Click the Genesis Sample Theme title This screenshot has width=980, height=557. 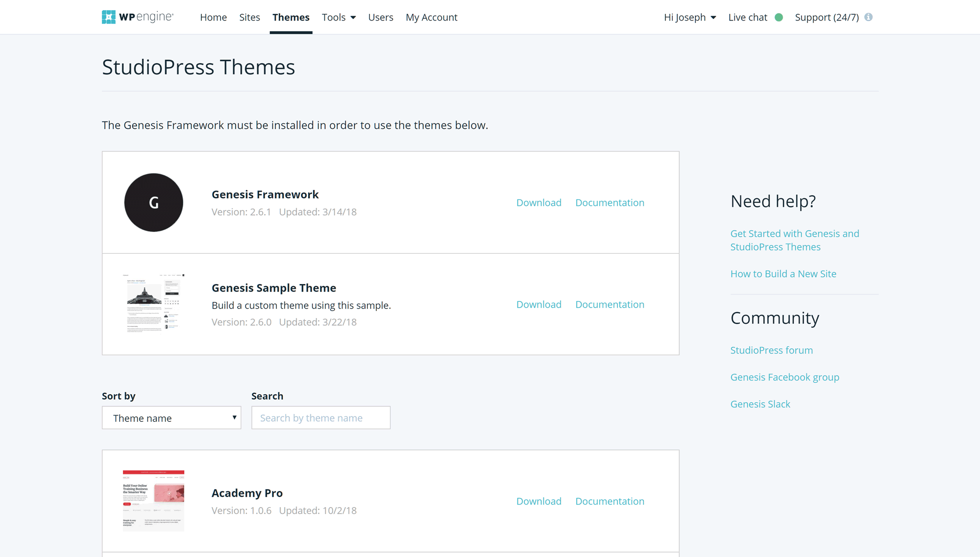[274, 288]
